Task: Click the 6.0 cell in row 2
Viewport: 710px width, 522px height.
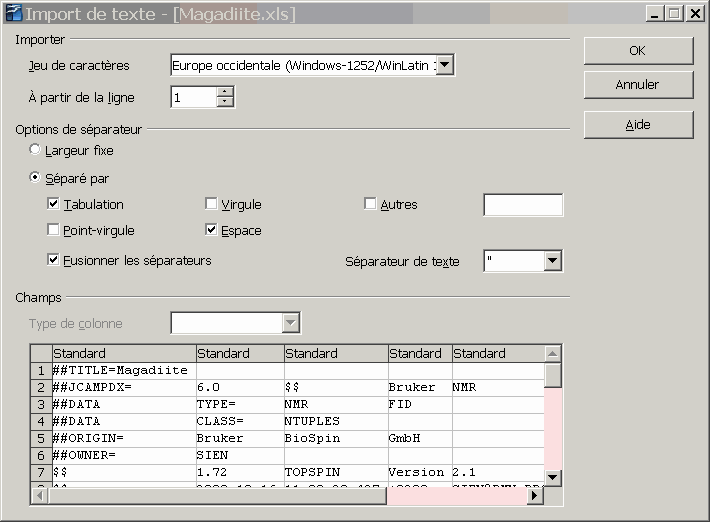Action: click(x=240, y=388)
